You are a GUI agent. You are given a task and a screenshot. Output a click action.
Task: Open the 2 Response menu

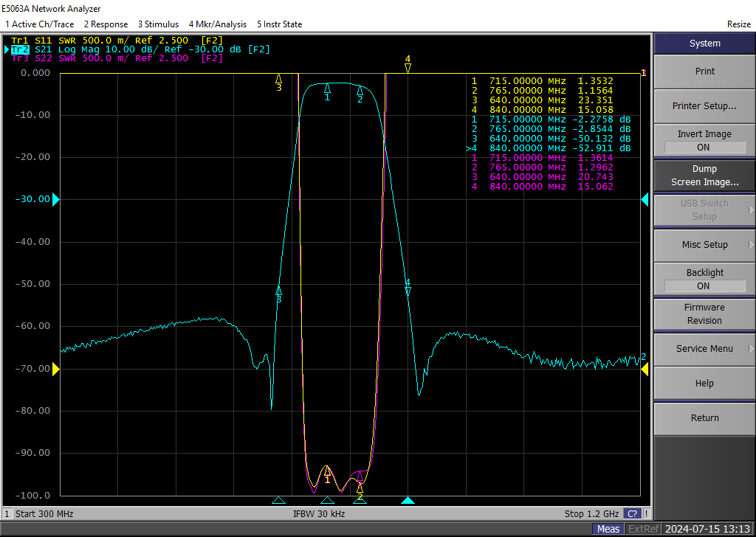(105, 24)
